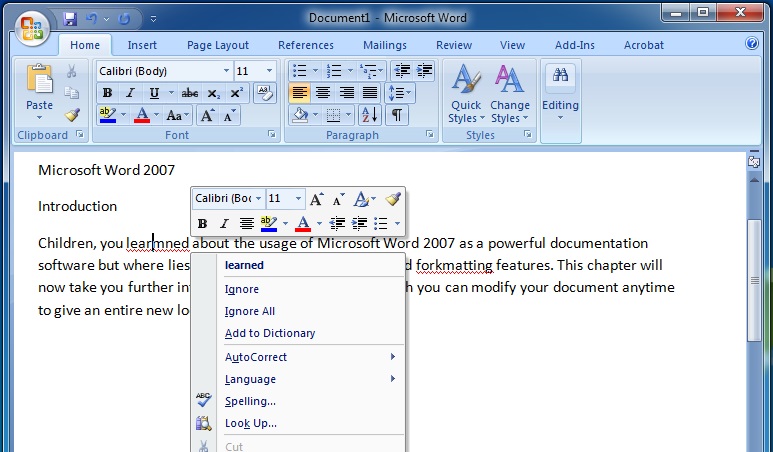This screenshot has height=452, width=773.
Task: Decrease indent in ribbon Paragraph group
Action: coord(402,71)
